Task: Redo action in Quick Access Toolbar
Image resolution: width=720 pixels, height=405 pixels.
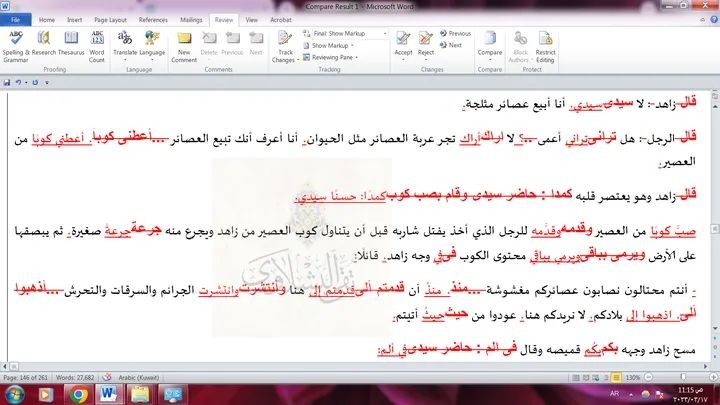Action: [x=35, y=83]
